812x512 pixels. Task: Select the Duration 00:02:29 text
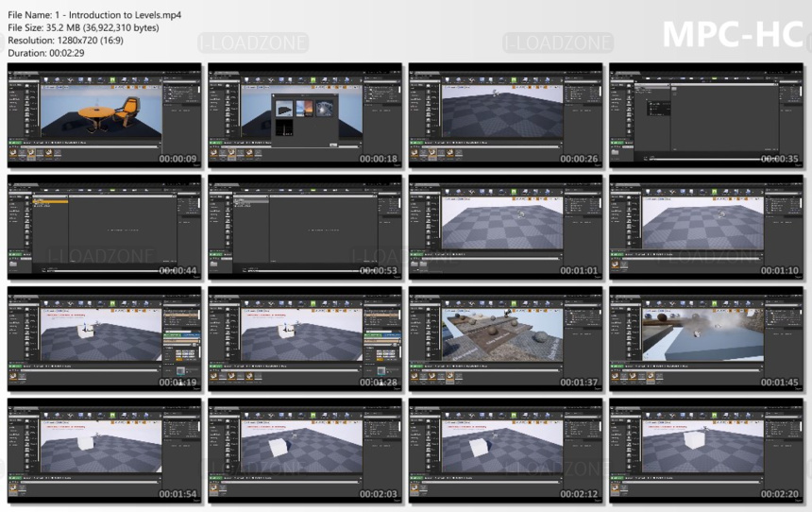point(45,53)
